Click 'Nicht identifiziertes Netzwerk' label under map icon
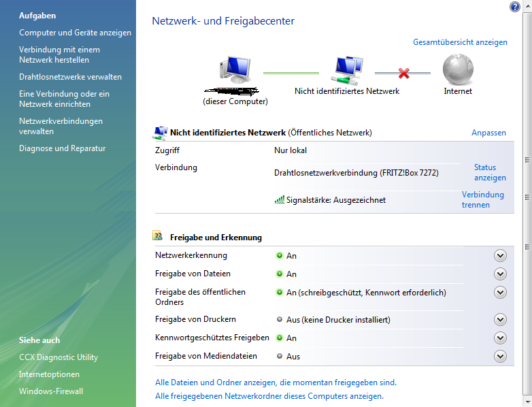The height and width of the screenshot is (407, 532). coord(347,91)
